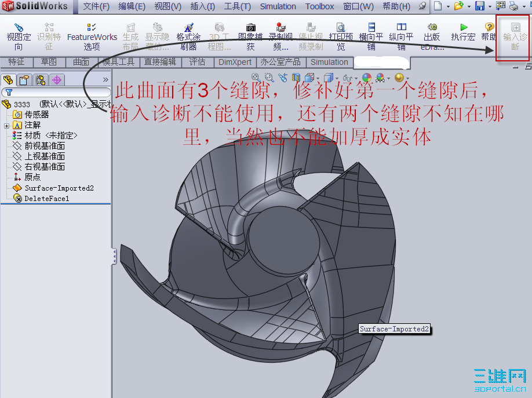
Task: Open the 窗口(W) Window menu
Action: click(x=359, y=6)
